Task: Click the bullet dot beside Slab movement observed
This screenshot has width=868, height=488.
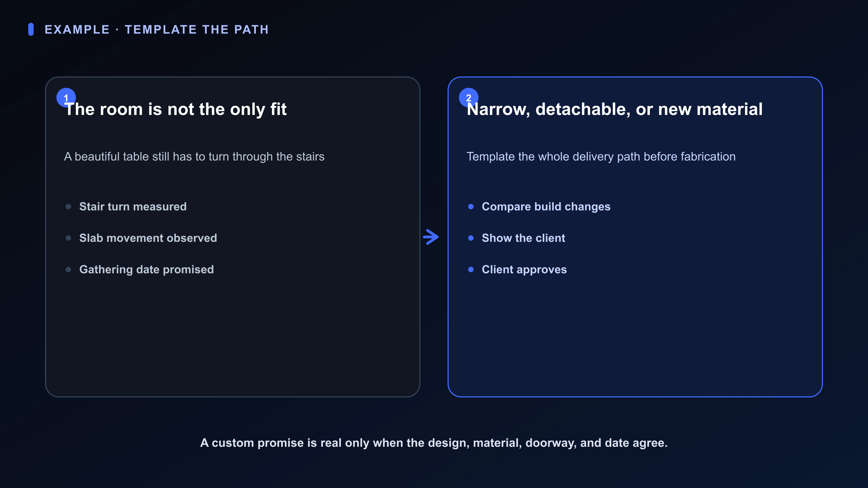Action: coord(68,238)
